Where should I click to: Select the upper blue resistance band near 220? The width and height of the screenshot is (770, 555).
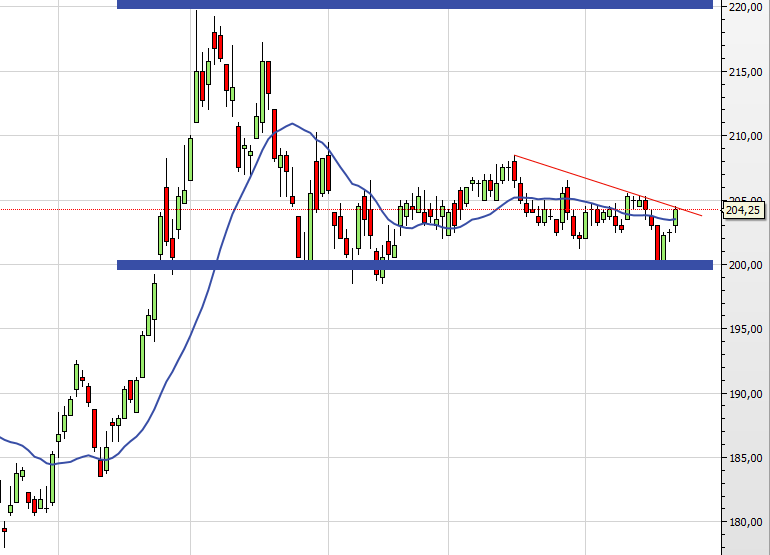(414, 4)
